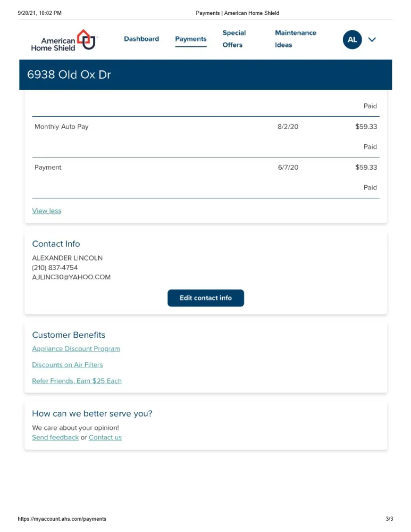Select the Payments tab

191,39
